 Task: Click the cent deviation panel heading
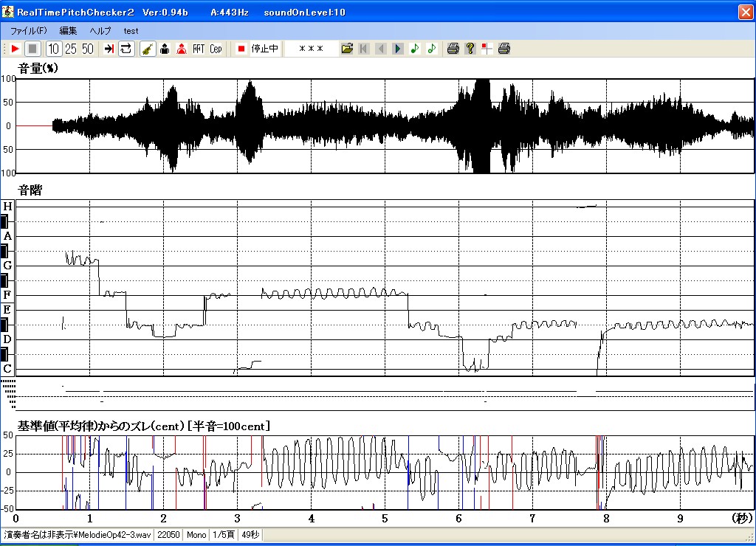pos(144,426)
